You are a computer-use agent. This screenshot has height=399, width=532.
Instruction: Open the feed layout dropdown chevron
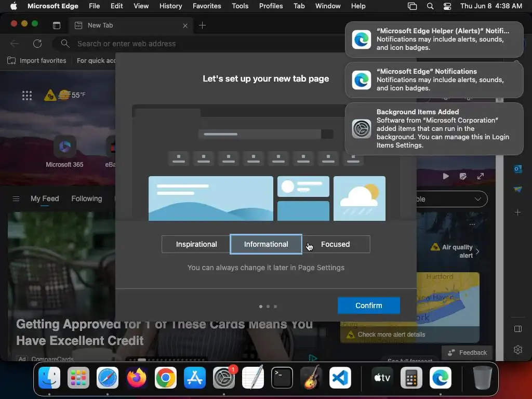[x=478, y=199]
